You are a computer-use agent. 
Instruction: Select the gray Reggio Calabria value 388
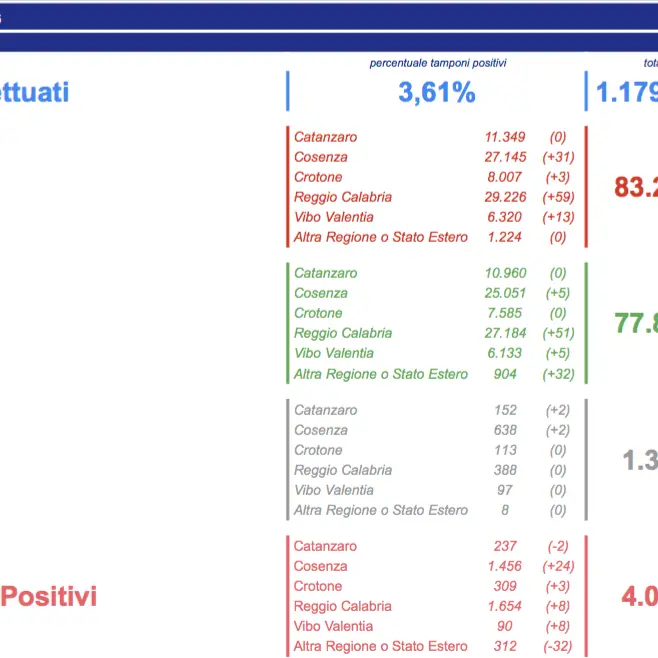click(505, 470)
